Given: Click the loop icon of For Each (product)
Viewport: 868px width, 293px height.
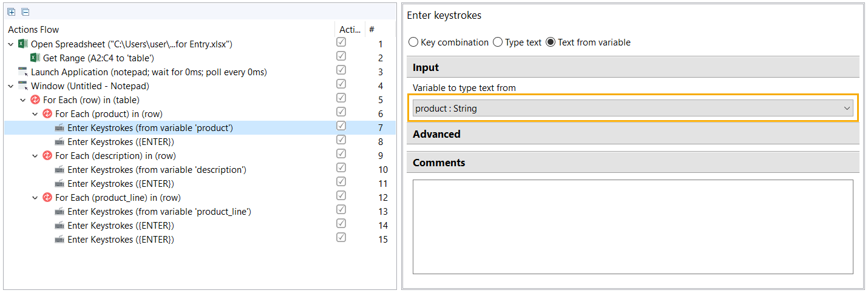Looking at the screenshot, I should tap(47, 114).
